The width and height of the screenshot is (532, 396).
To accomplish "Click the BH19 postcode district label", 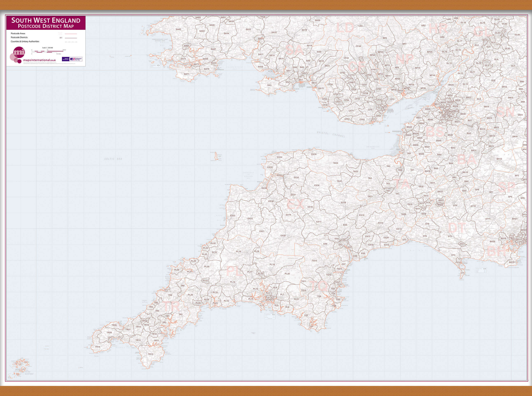I will (x=512, y=262).
